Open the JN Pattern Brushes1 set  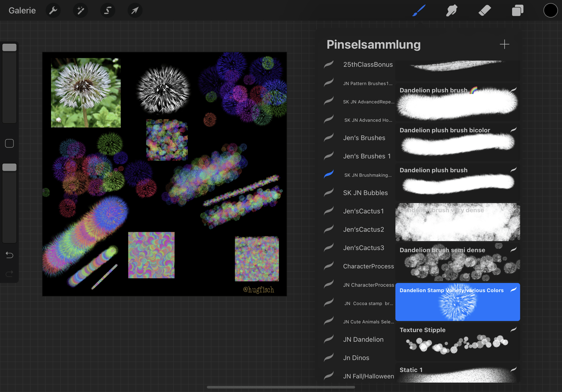359,83
